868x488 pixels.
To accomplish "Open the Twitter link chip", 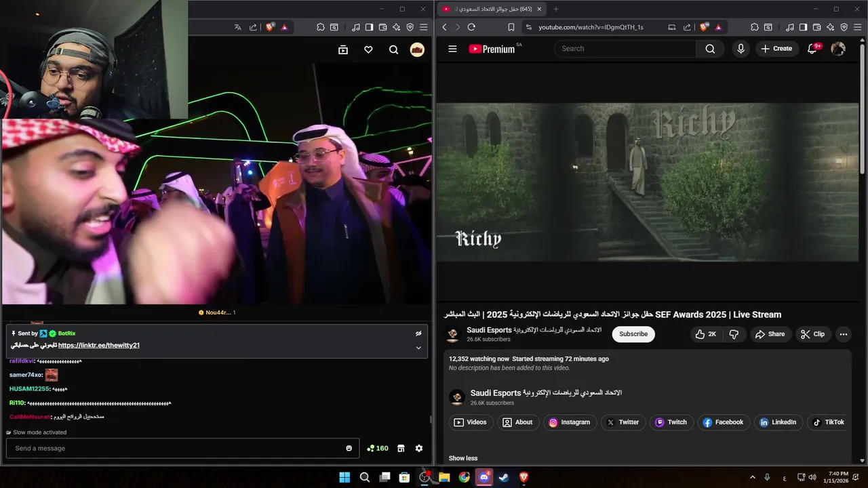I will pos(623,422).
